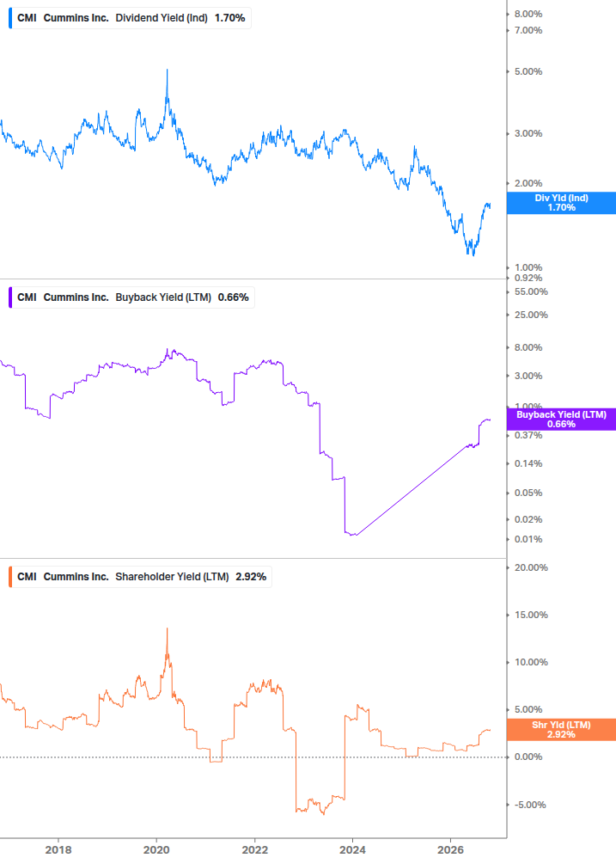The width and height of the screenshot is (616, 864).
Task: Click the '-5.00%' tick in Shareholder Yield panel
Action: click(x=529, y=805)
